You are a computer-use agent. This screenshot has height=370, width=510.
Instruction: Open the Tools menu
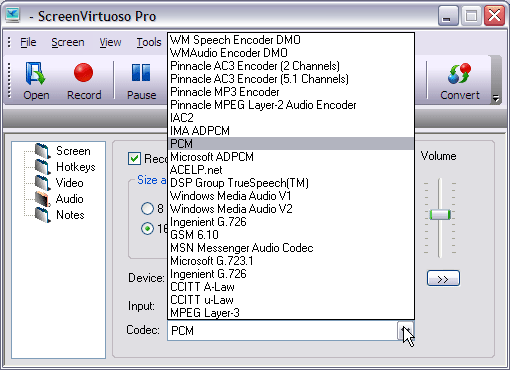(x=149, y=42)
